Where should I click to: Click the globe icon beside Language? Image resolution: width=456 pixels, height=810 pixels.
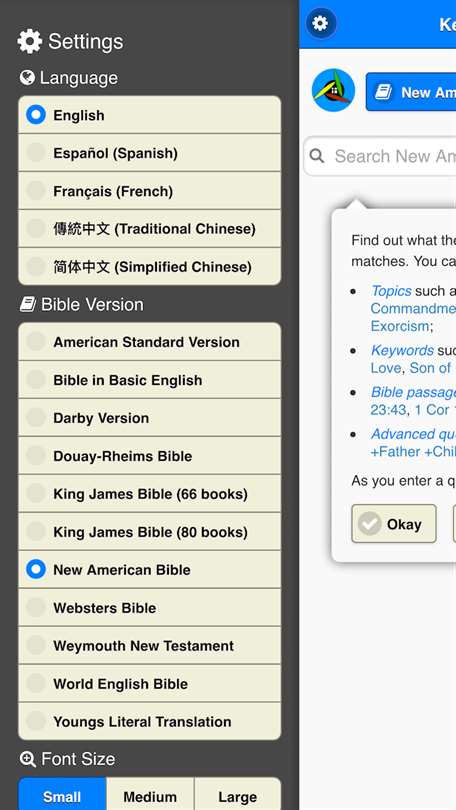pyautogui.click(x=27, y=77)
